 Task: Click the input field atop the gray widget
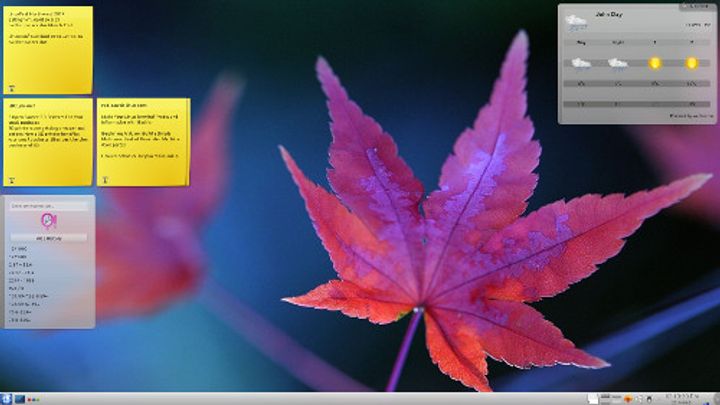click(48, 206)
